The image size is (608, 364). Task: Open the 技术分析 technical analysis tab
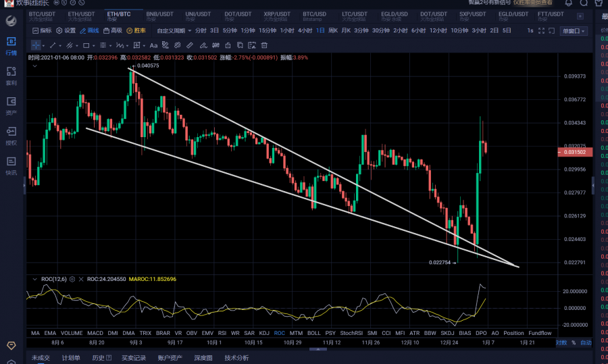[236, 358]
